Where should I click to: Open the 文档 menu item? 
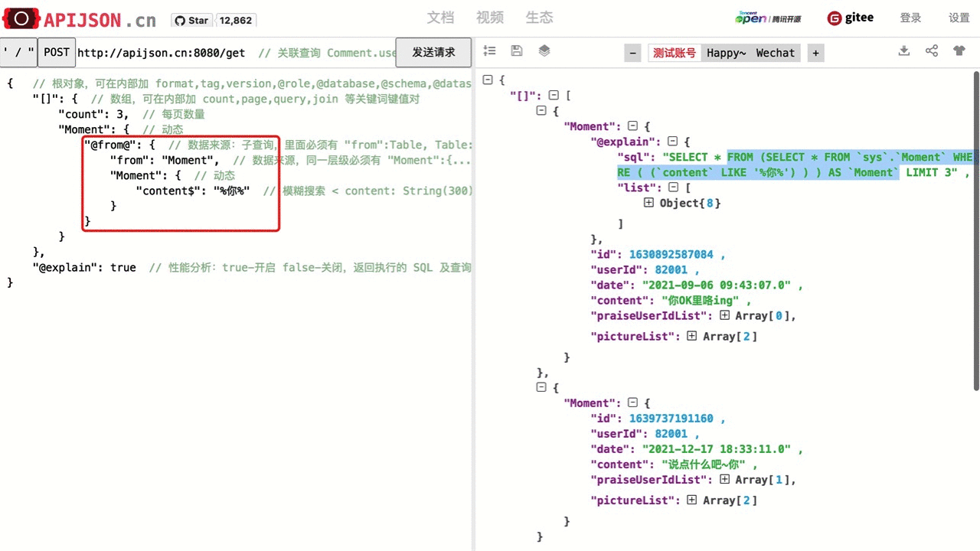440,18
